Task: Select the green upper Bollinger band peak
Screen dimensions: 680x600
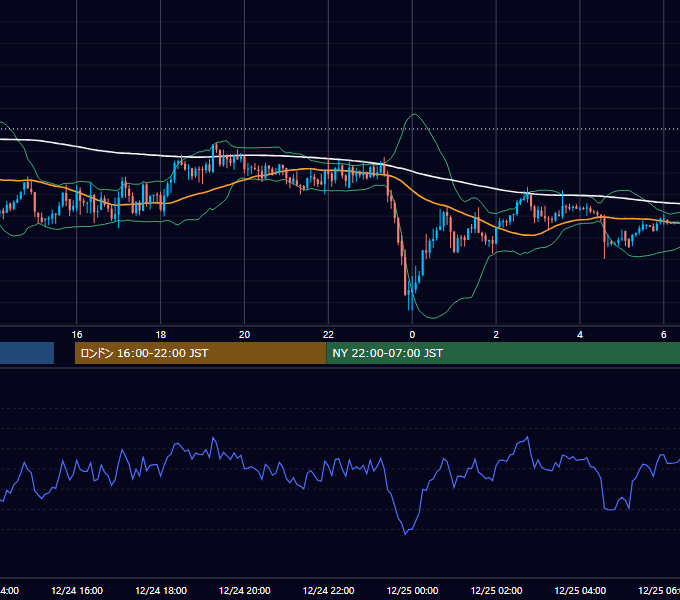Action: [415, 114]
